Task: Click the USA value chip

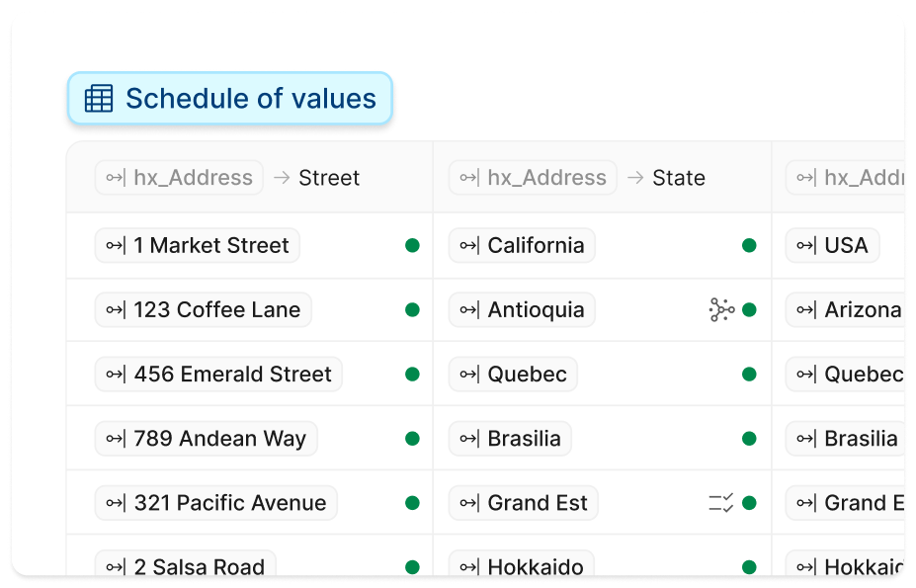Action: [832, 245]
